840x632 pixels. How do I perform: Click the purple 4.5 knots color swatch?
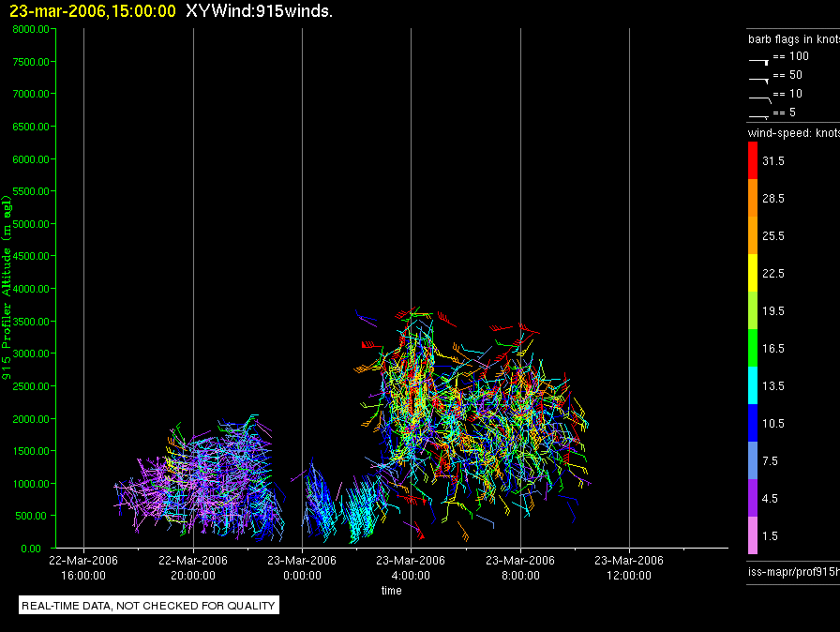click(x=753, y=498)
